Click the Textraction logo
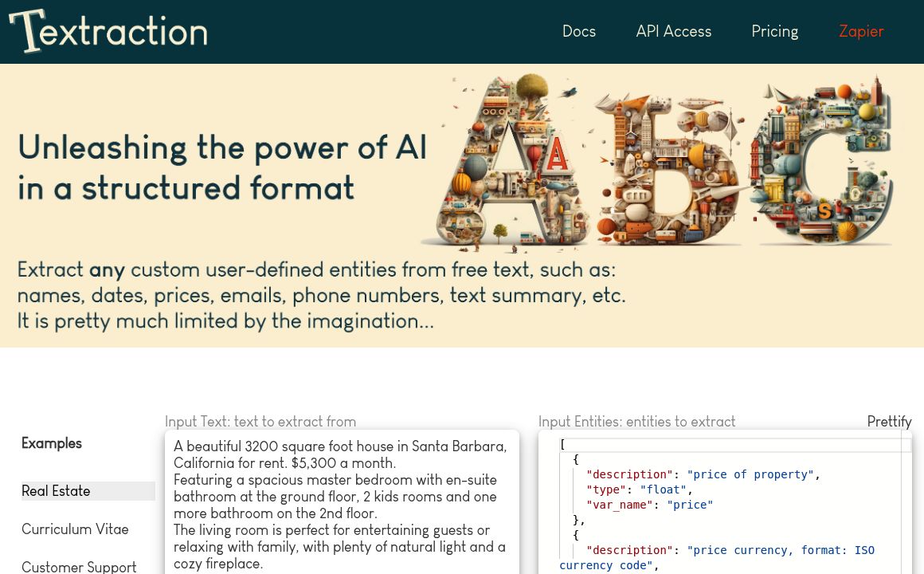924x574 pixels. [108, 31]
